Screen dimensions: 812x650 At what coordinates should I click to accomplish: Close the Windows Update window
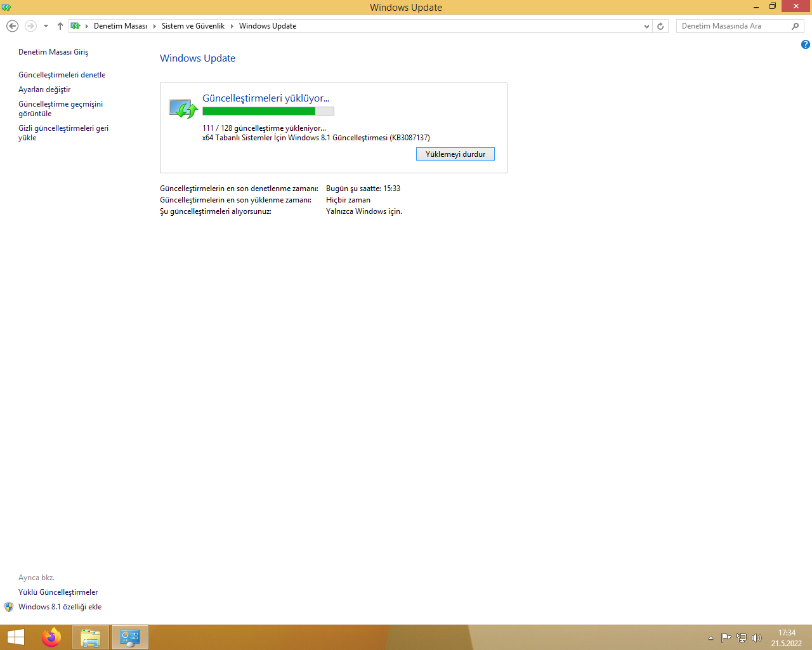pos(796,6)
